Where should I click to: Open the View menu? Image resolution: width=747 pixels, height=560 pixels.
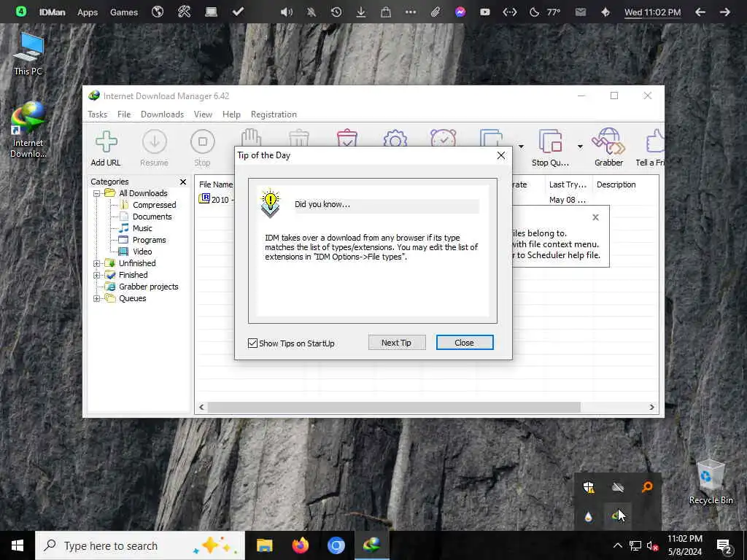click(203, 114)
